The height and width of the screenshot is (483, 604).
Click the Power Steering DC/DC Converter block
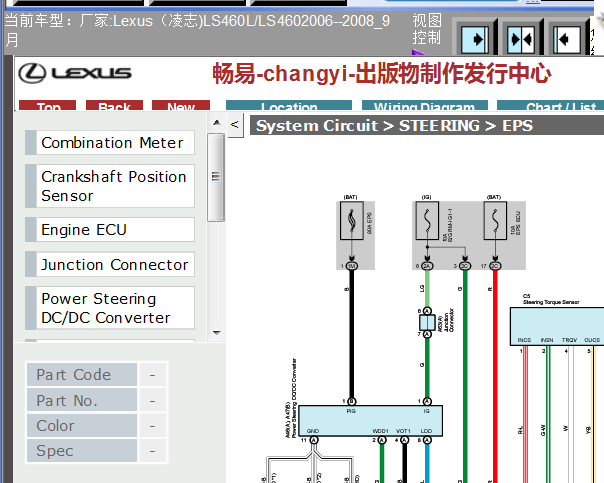coord(371,421)
